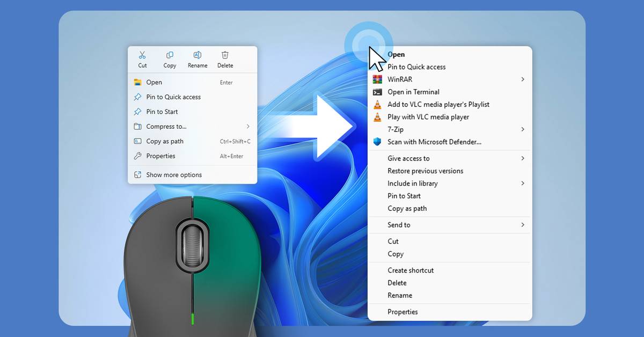
Task: Choose Create shortcut from classic menu
Action: [x=411, y=270]
